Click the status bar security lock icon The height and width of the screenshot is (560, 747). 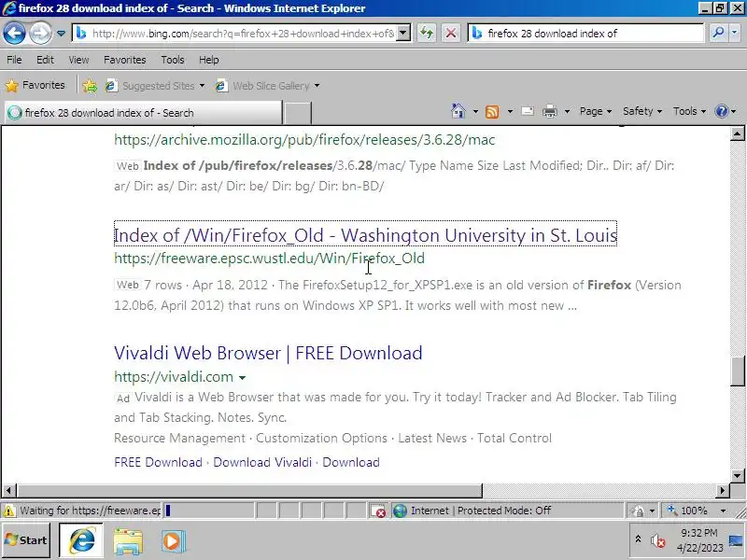click(637, 511)
